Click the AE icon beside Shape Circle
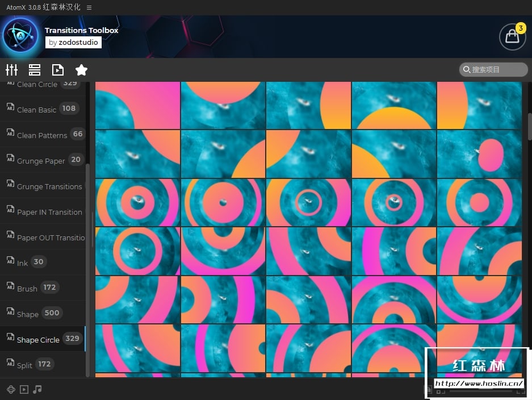 click(11, 337)
